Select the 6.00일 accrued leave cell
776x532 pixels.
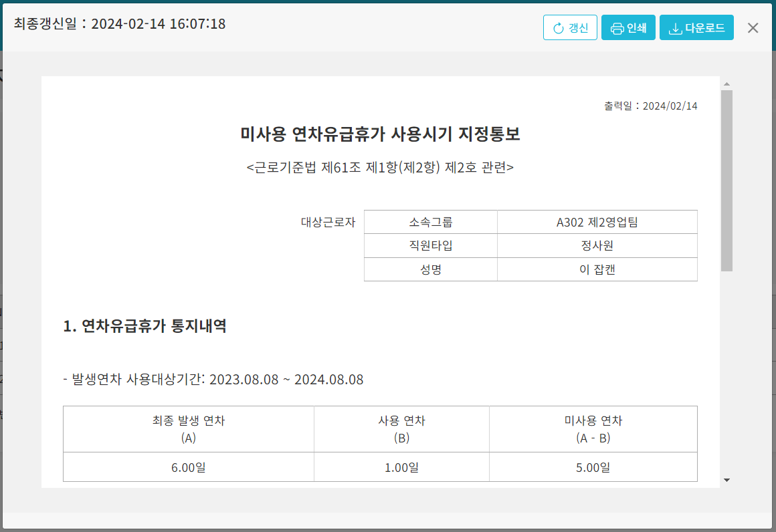pos(188,467)
